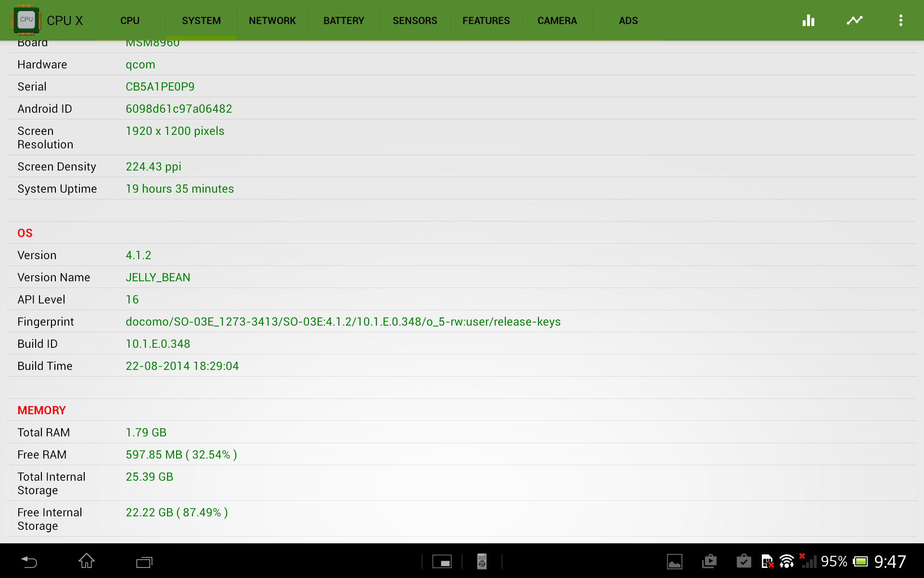Switch to the NETWORK tab
This screenshot has height=578, width=924.
pos(272,21)
